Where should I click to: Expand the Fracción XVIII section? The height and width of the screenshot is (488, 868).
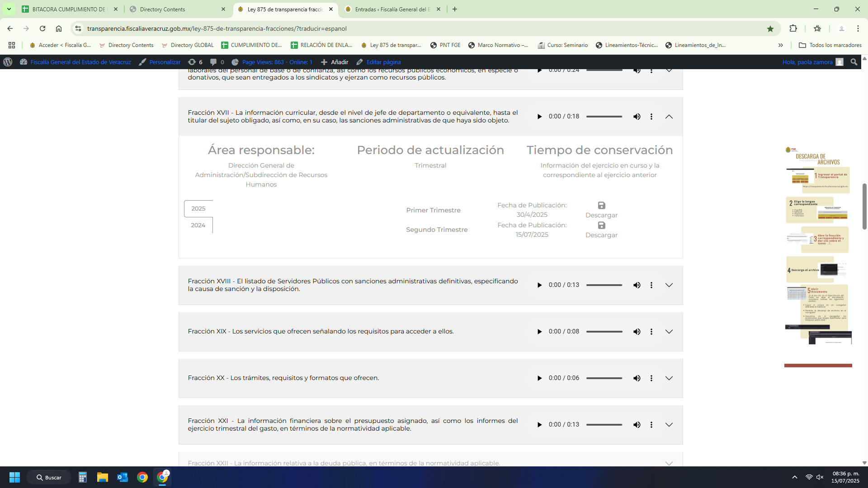pos(669,285)
